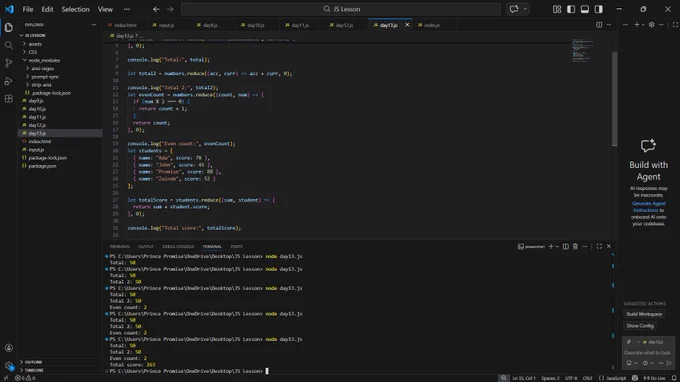The image size is (680, 382).
Task: Click UTF-8 encoding in status bar
Action: point(571,378)
